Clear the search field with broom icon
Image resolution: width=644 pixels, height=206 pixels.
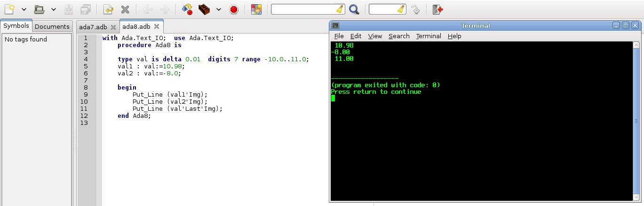pyautogui.click(x=340, y=9)
